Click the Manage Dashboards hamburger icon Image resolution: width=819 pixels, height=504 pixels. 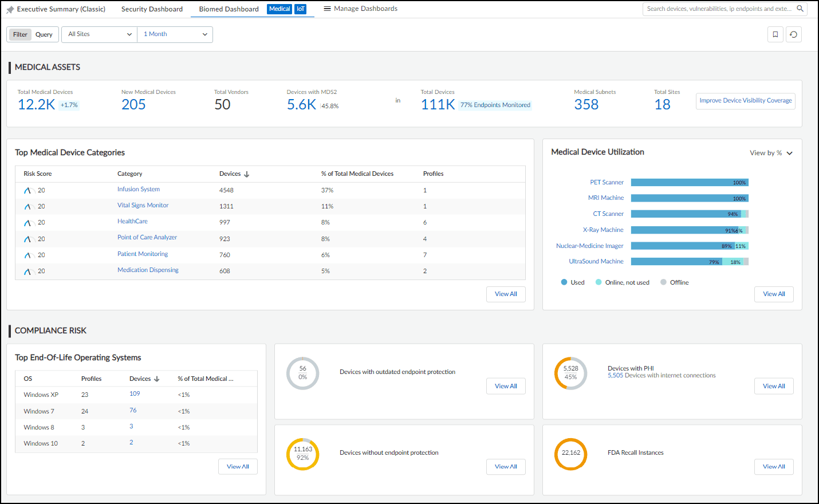click(327, 9)
